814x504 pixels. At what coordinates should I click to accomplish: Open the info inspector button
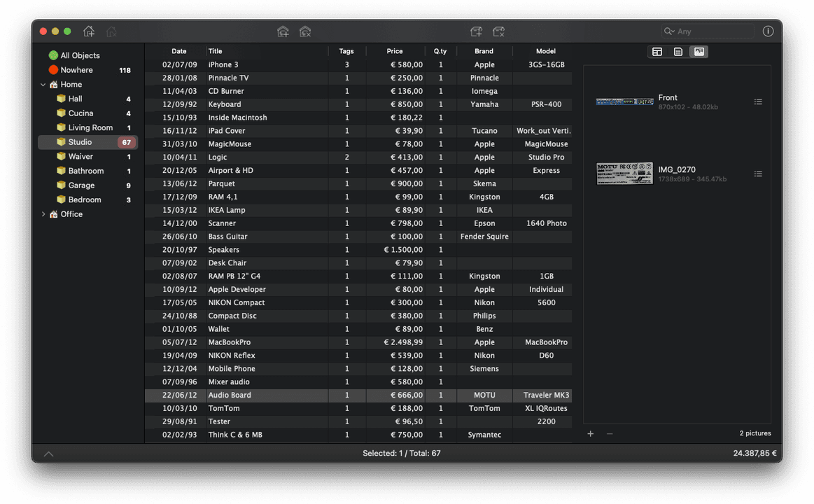[768, 31]
